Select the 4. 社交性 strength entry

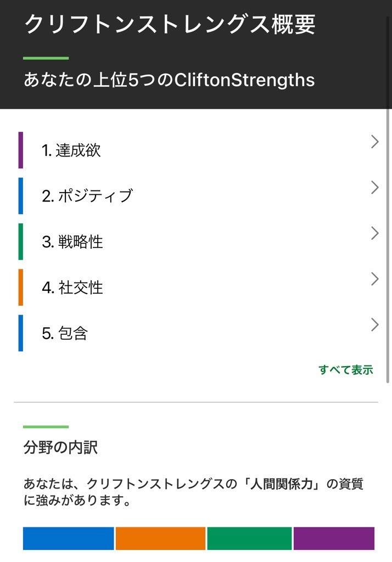[x=72, y=287]
